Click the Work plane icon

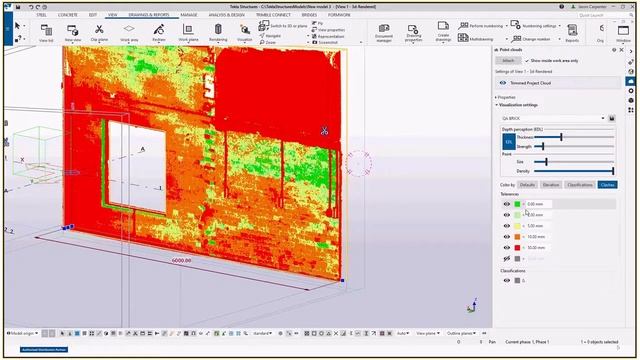(188, 33)
